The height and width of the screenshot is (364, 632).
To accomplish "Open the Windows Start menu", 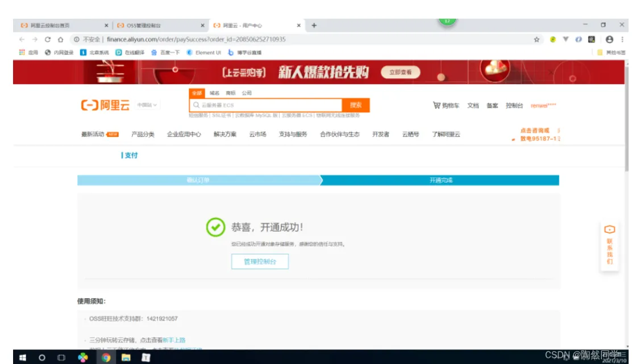I will coord(23,357).
